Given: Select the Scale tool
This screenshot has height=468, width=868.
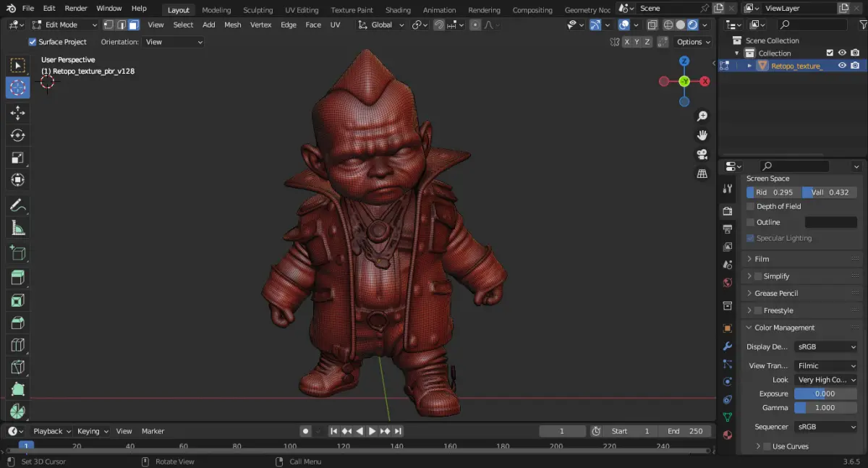Looking at the screenshot, I should click(18, 158).
